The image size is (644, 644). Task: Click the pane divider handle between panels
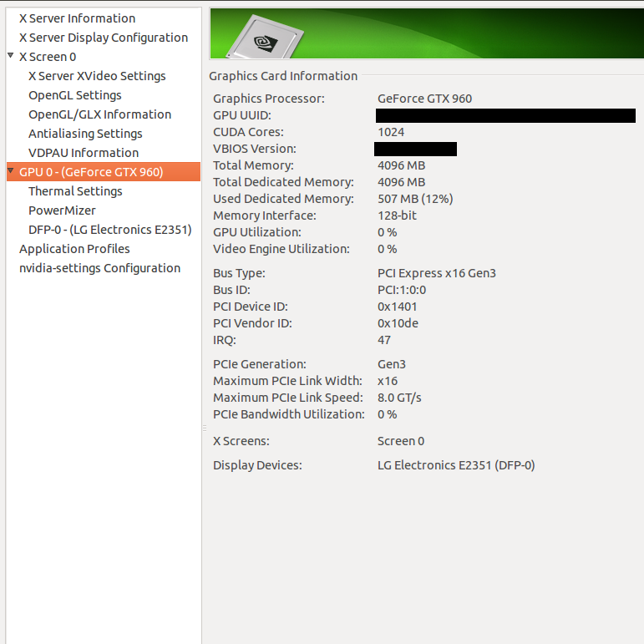[205, 428]
